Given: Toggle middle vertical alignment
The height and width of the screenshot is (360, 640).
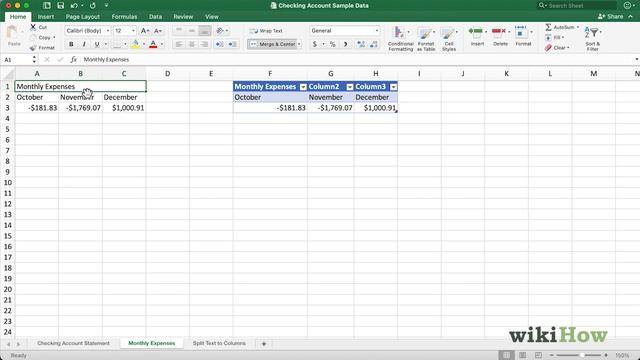Looking at the screenshot, I should pos(191,31).
